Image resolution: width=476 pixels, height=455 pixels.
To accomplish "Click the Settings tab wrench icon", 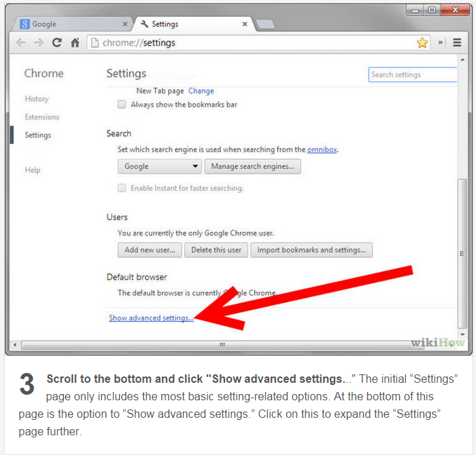I will point(145,24).
